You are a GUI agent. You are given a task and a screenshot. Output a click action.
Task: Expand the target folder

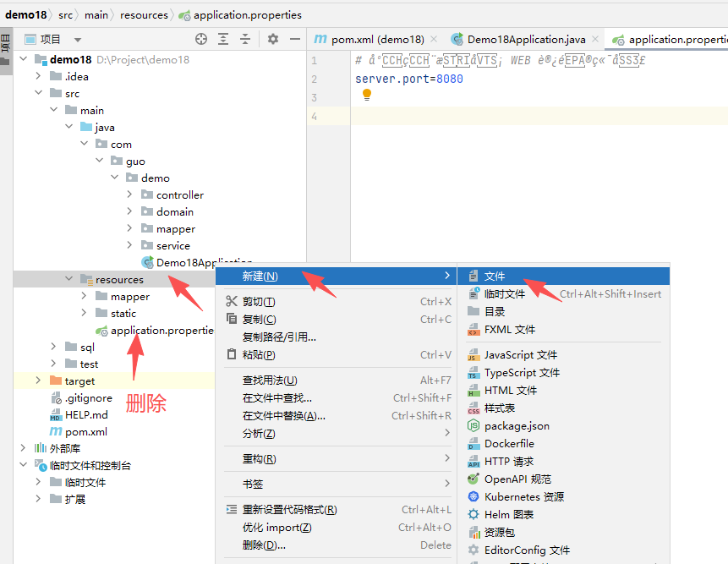pyautogui.click(x=37, y=381)
